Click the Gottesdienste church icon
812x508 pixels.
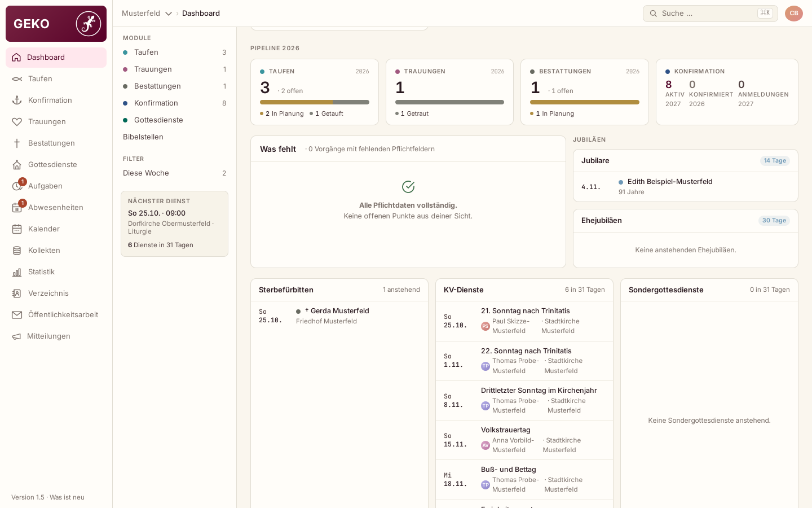click(x=17, y=165)
